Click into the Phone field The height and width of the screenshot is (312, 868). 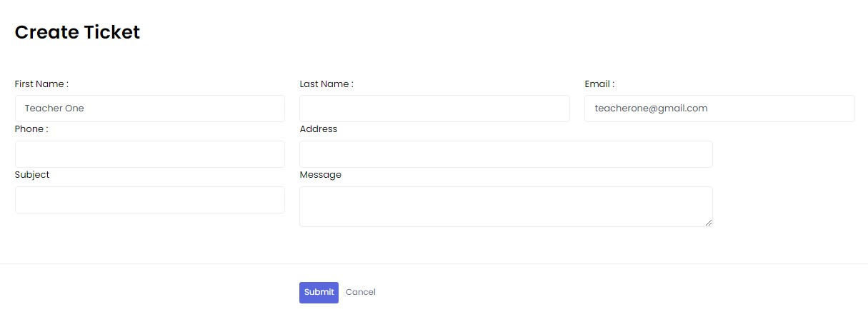click(x=149, y=154)
